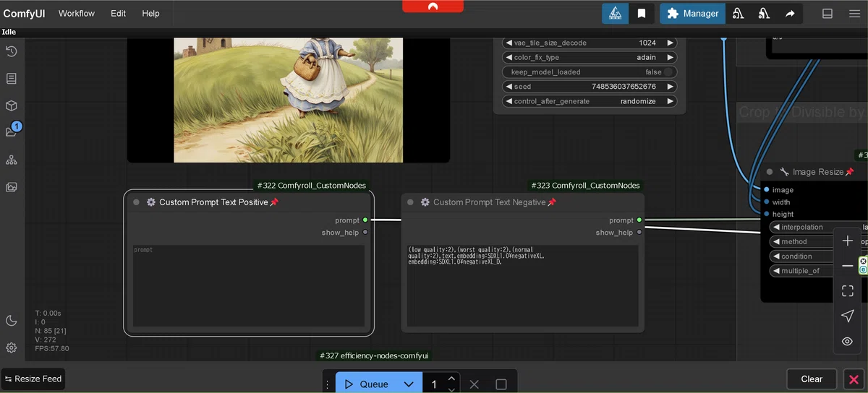The image size is (868, 393).
Task: Zoom out with the minus canvas control
Action: tap(848, 266)
